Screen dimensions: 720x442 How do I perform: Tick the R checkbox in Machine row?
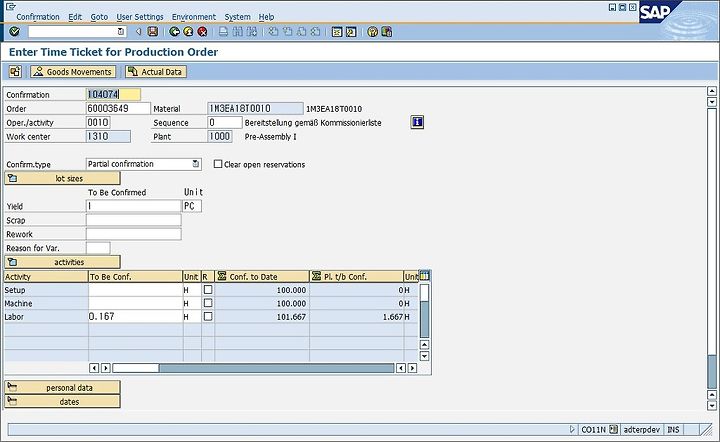coord(208,303)
